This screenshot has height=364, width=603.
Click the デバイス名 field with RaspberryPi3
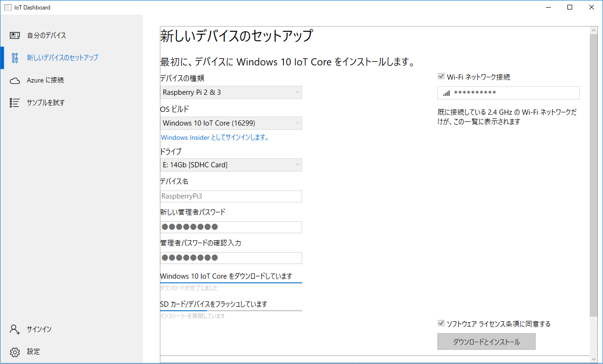tap(231, 196)
